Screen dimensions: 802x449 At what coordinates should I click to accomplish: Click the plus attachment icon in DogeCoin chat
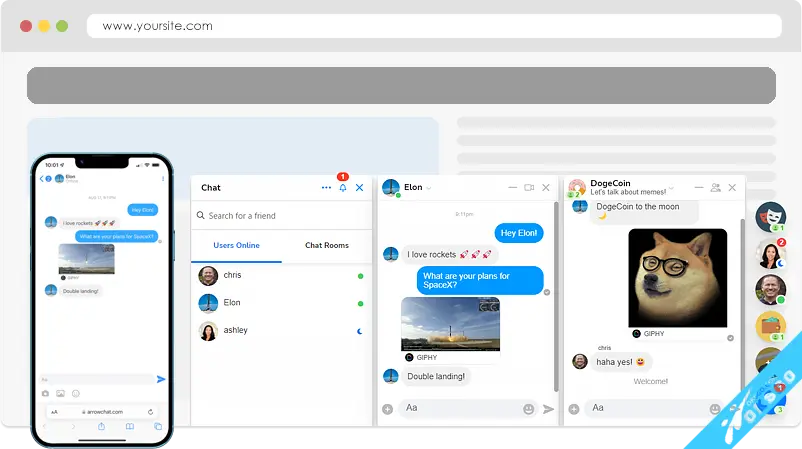574,409
